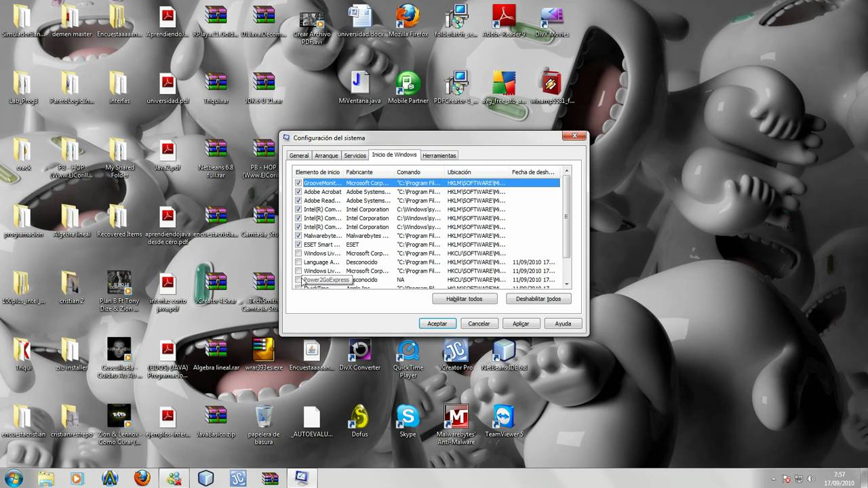The image size is (868, 488).
Task: Open the universidad.docx file on desktop
Action: [360, 20]
